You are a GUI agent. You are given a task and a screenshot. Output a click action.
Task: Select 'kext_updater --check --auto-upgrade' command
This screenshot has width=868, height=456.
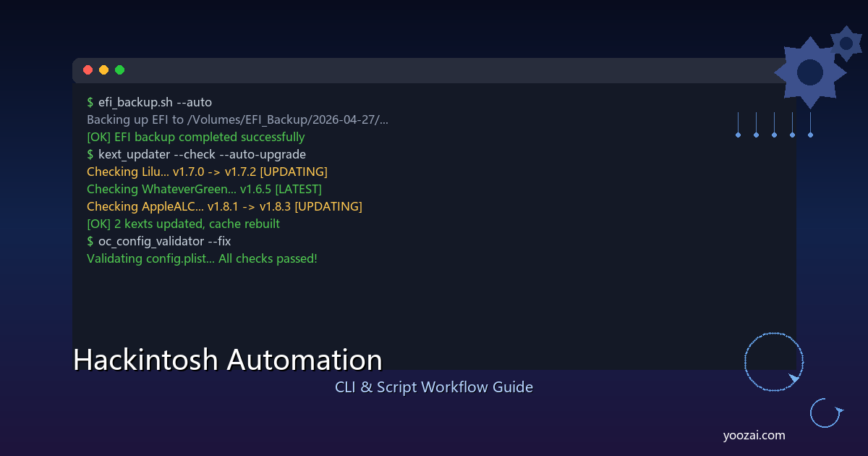(196, 155)
